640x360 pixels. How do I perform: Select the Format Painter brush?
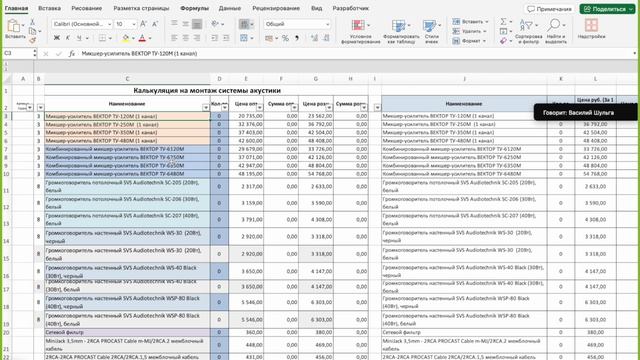point(32,40)
